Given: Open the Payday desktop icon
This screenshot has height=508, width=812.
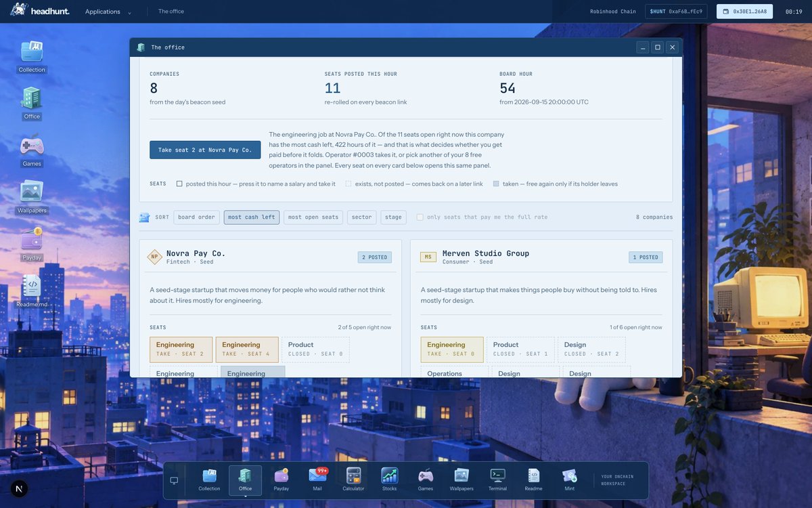Looking at the screenshot, I should pyautogui.click(x=32, y=244).
